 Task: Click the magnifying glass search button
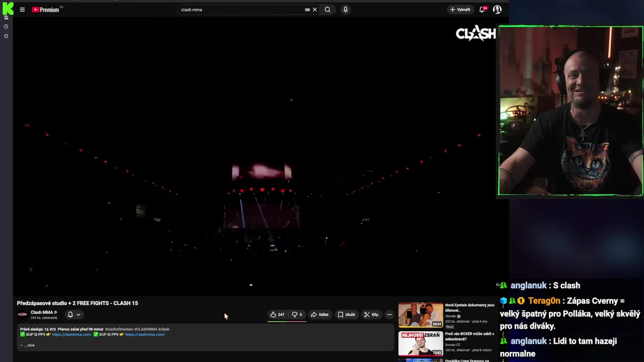328,10
